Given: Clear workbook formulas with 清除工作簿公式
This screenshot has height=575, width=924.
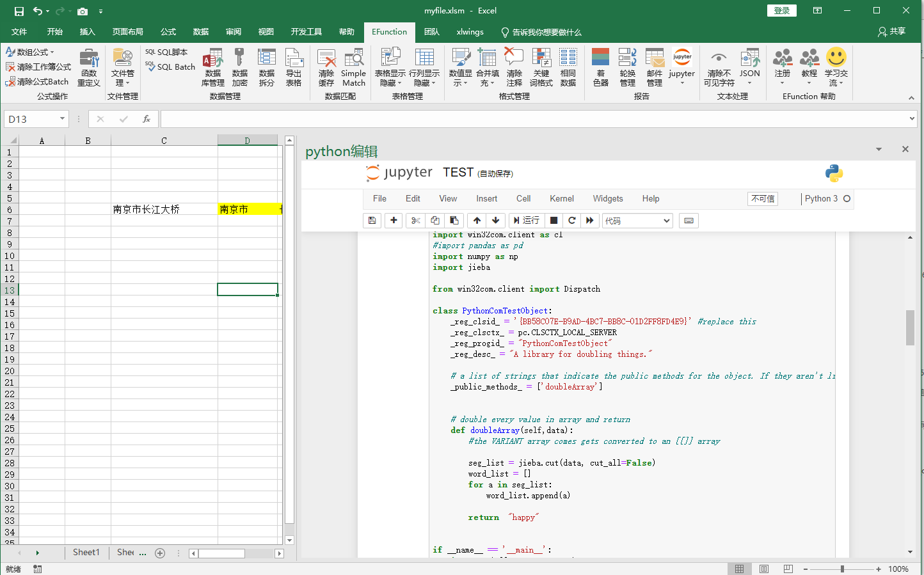Looking at the screenshot, I should (x=38, y=67).
